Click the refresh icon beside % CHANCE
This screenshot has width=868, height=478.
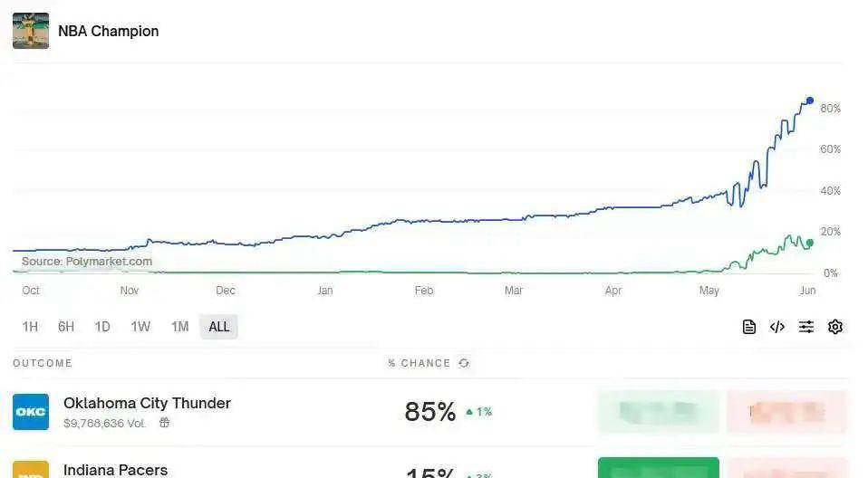(464, 363)
